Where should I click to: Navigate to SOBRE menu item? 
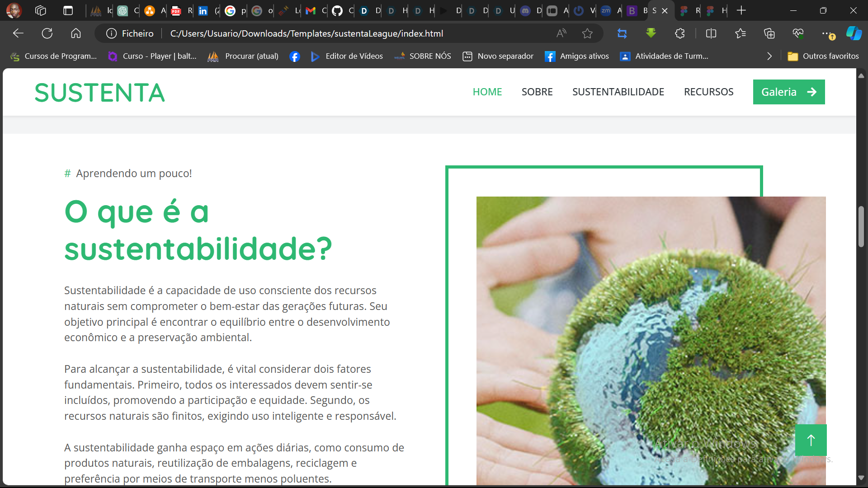tap(537, 92)
